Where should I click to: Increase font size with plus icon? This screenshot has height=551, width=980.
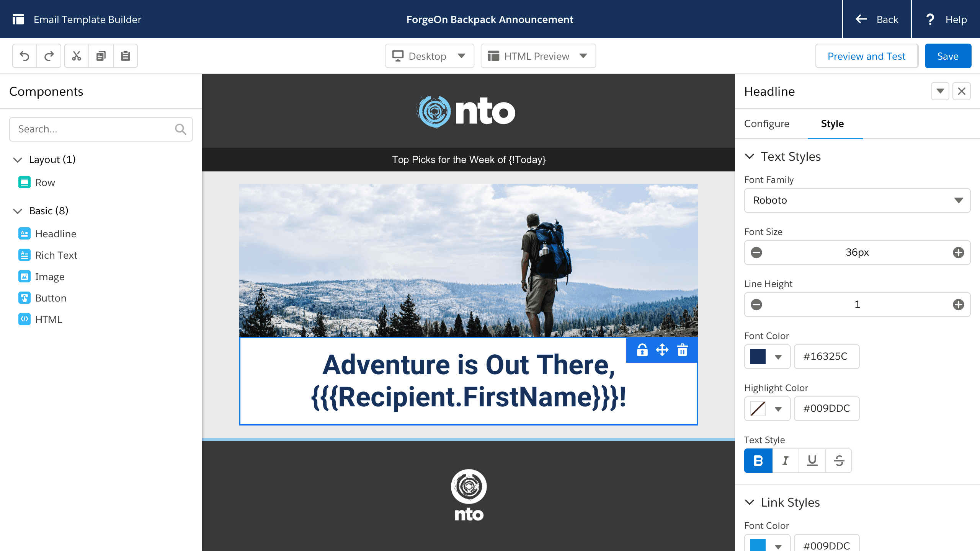coord(958,253)
